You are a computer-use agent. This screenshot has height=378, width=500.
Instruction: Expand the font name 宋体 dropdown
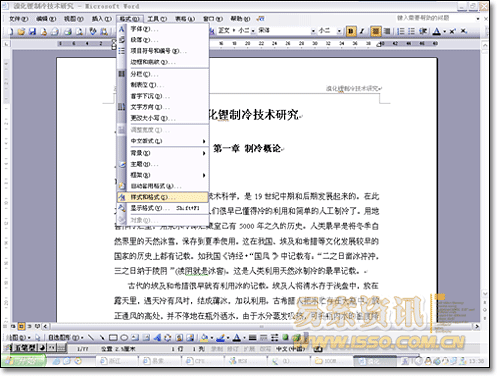(313, 31)
